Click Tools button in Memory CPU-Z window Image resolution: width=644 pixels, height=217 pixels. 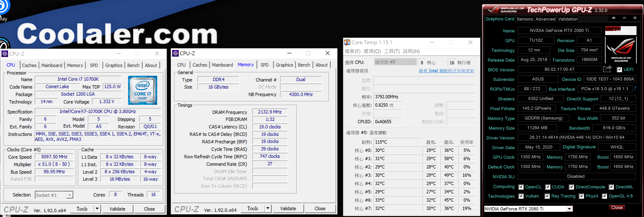(253, 208)
